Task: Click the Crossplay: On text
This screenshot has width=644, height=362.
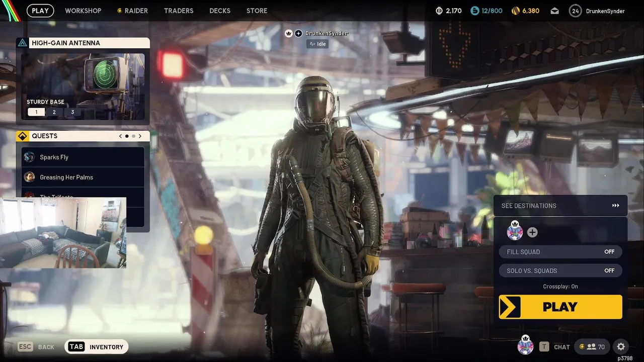Action: [x=560, y=287]
